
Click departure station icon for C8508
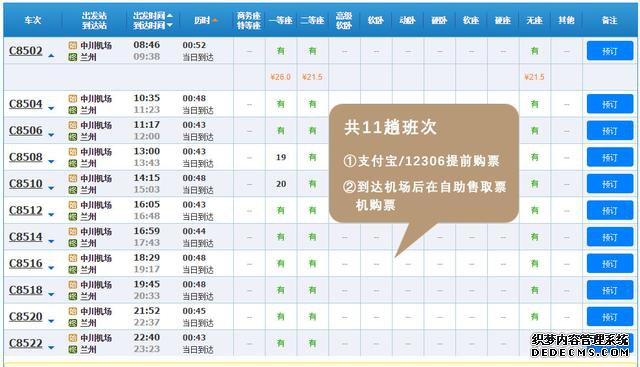coord(73,152)
